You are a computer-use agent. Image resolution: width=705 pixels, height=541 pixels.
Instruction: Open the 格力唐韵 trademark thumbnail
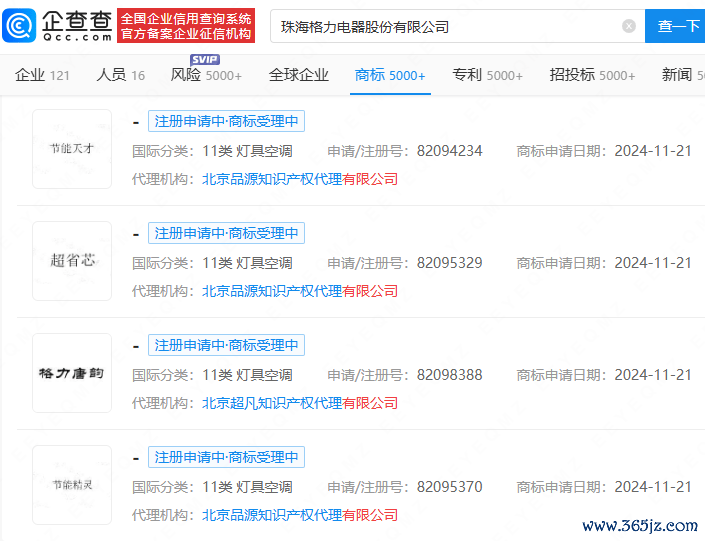click(x=72, y=373)
